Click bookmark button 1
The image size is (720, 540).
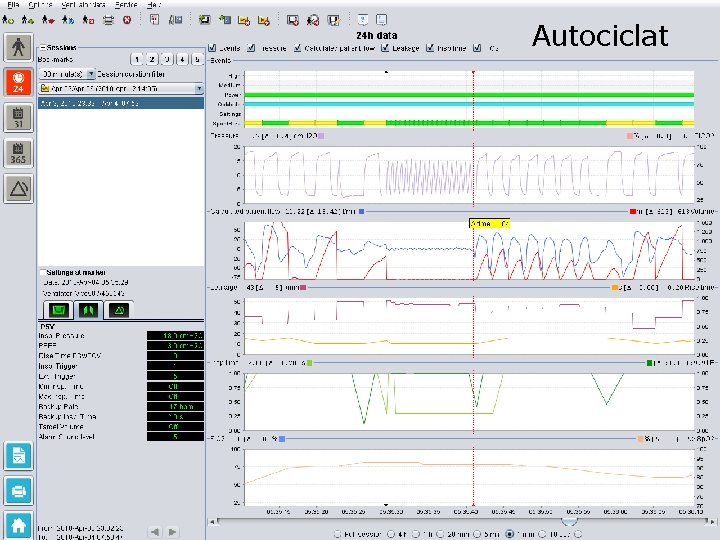pos(137,60)
